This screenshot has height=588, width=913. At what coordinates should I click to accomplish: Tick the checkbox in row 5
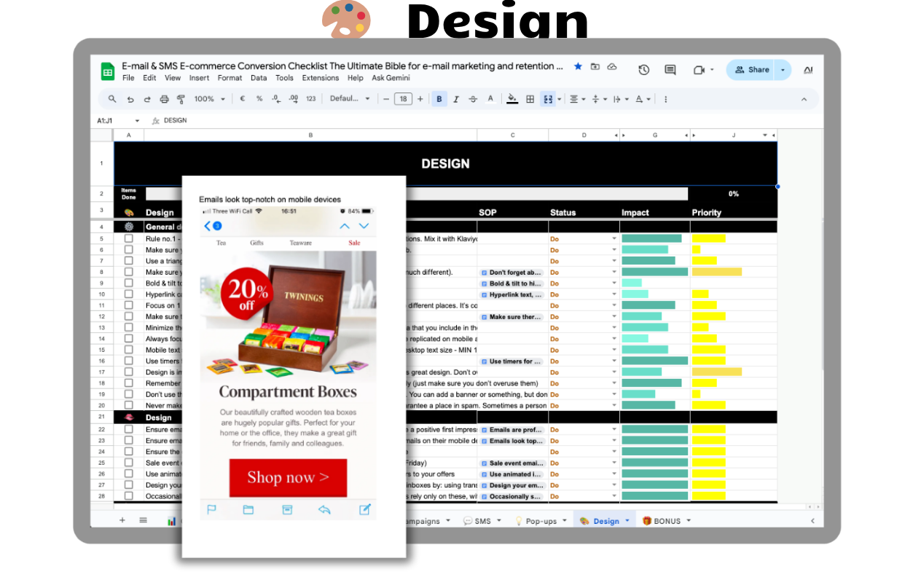tap(129, 239)
